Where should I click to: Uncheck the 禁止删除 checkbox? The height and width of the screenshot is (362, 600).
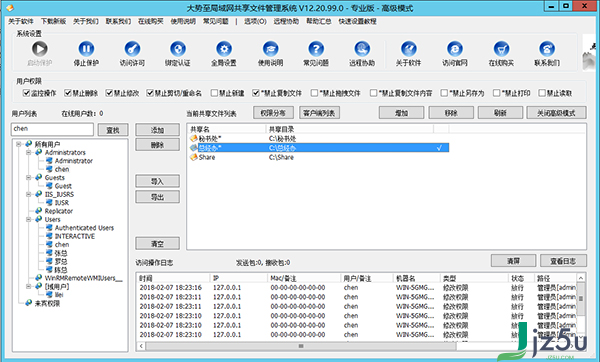point(68,93)
